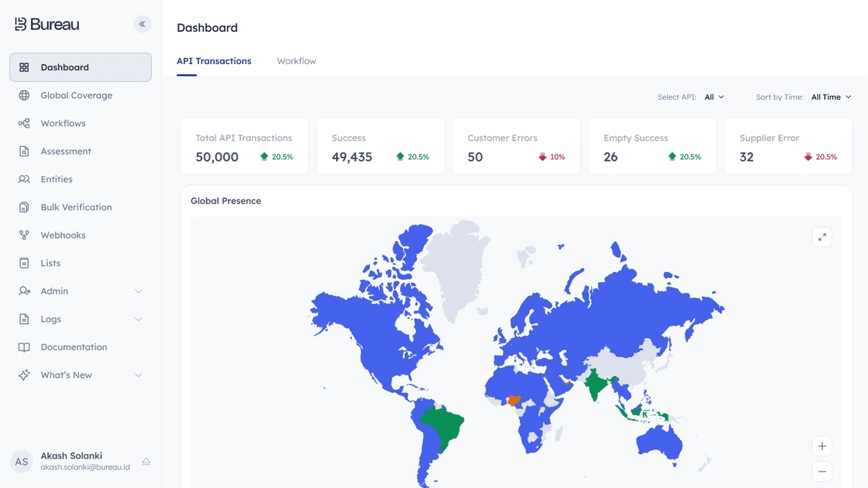Click the red down arrow in the Customer Errors card
The width and height of the screenshot is (868, 488).
click(543, 157)
